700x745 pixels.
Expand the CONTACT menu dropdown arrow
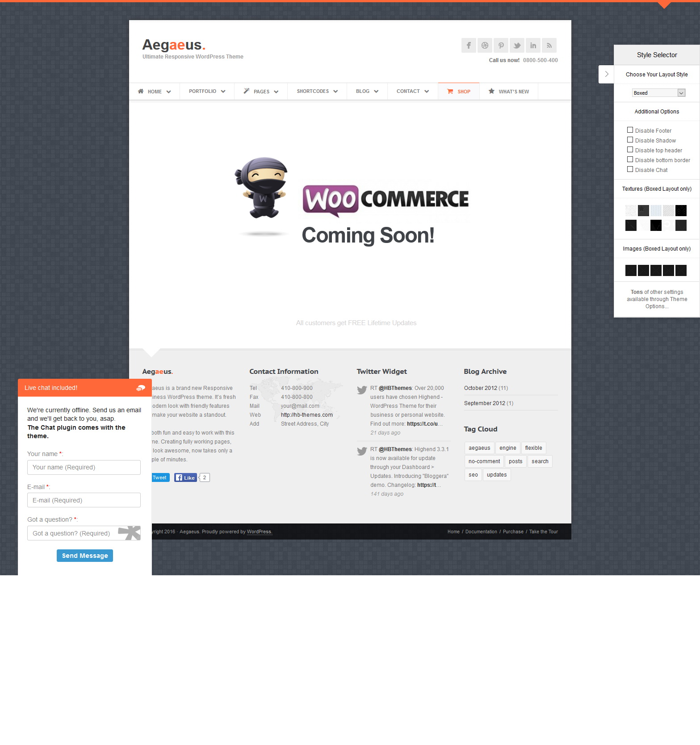[x=427, y=92]
